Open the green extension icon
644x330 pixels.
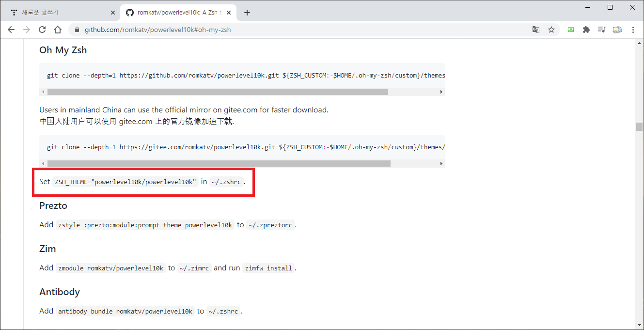pos(571,30)
